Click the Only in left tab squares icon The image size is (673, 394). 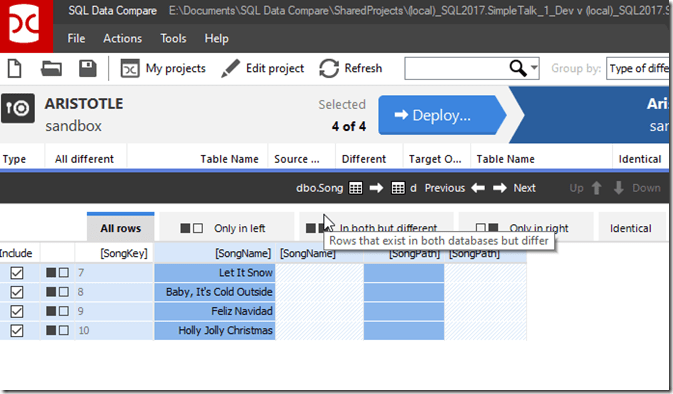tap(191, 228)
